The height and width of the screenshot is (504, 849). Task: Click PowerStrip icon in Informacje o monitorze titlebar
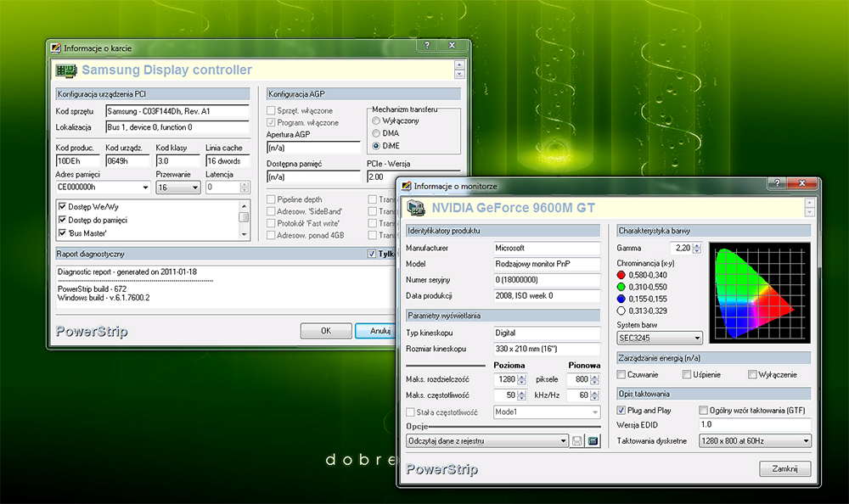(x=405, y=186)
